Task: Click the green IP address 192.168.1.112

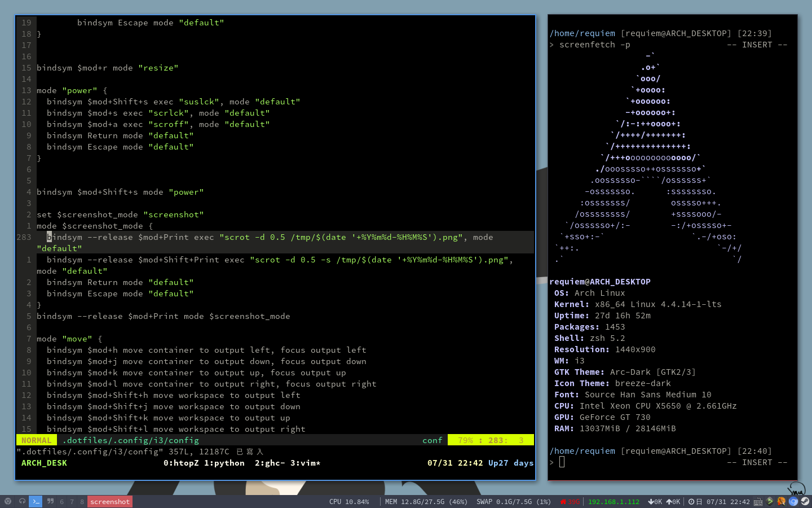Action: [x=614, y=502]
